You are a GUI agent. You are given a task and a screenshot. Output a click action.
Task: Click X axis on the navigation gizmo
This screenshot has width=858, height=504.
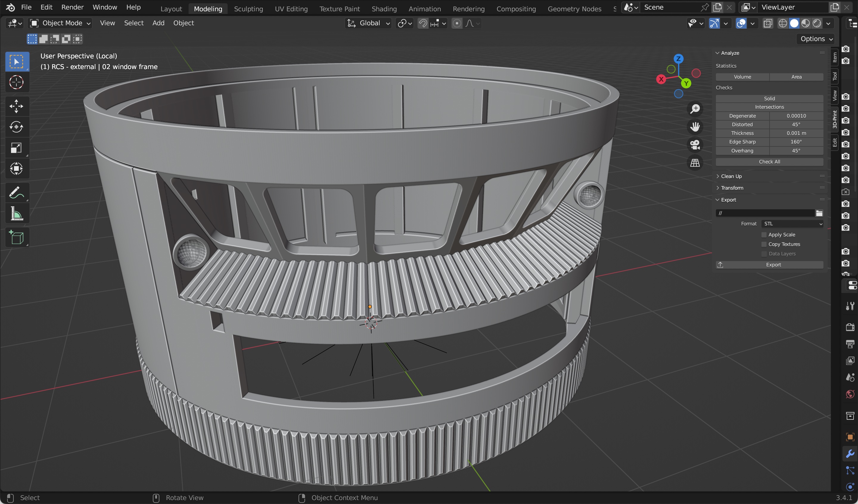point(661,79)
